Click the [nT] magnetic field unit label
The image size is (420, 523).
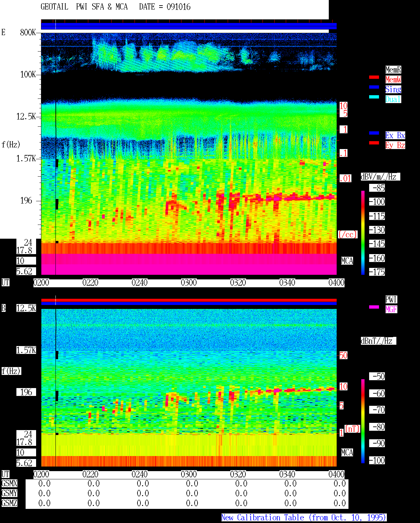tap(352, 429)
